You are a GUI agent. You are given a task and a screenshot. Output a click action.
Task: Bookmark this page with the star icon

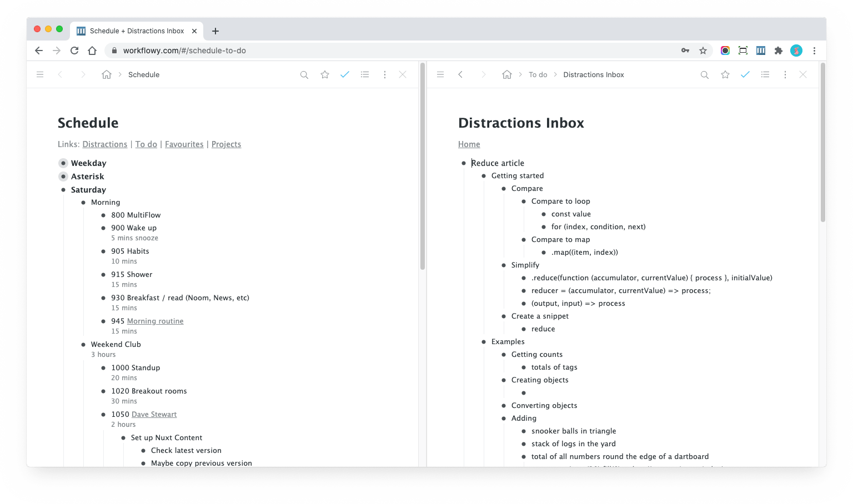coord(703,51)
